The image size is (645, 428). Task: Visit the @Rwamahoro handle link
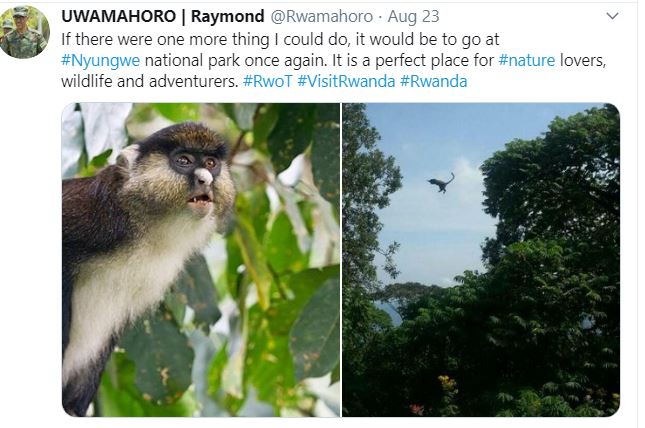[x=321, y=17]
